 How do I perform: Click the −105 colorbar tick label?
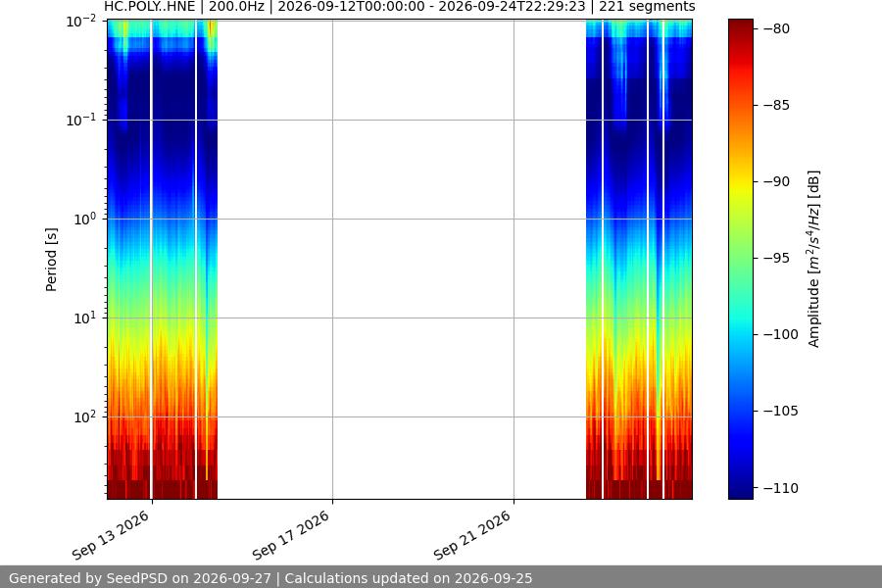tap(781, 412)
